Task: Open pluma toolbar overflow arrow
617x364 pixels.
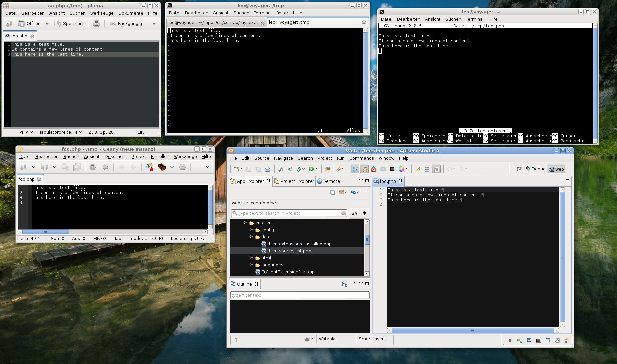Action: pos(154,24)
